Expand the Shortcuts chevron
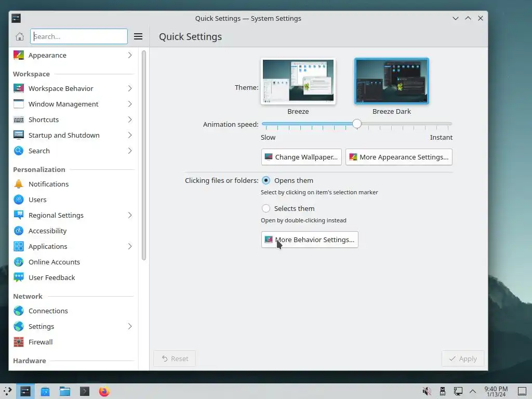The height and width of the screenshot is (399, 532). click(130, 119)
